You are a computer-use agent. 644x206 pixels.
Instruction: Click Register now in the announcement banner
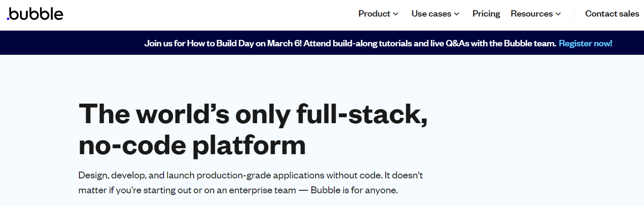coord(585,43)
